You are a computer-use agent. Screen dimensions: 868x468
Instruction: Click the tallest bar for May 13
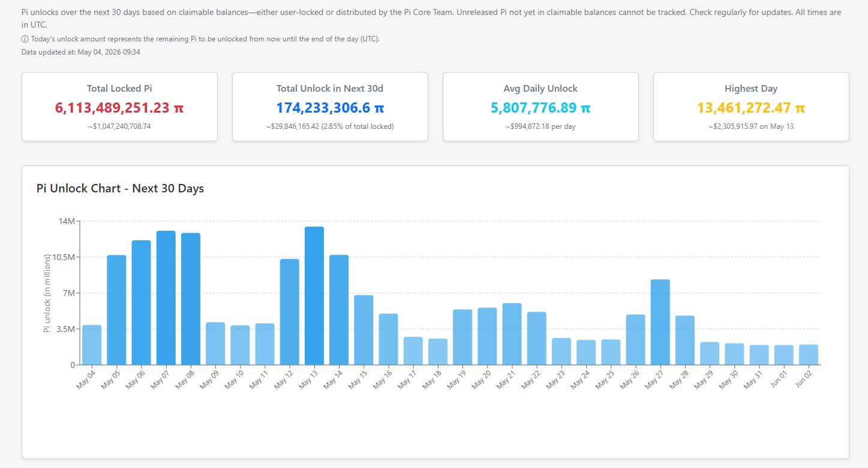pos(314,295)
